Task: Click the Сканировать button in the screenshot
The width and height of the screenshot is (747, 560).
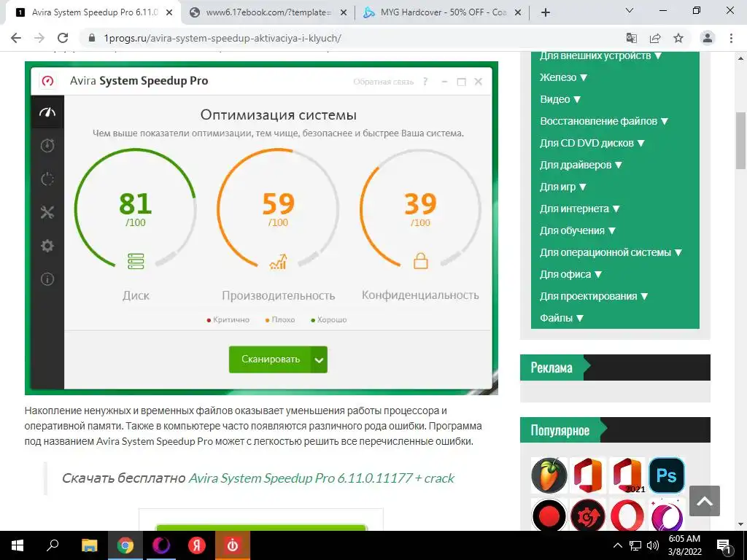Action: coord(270,359)
